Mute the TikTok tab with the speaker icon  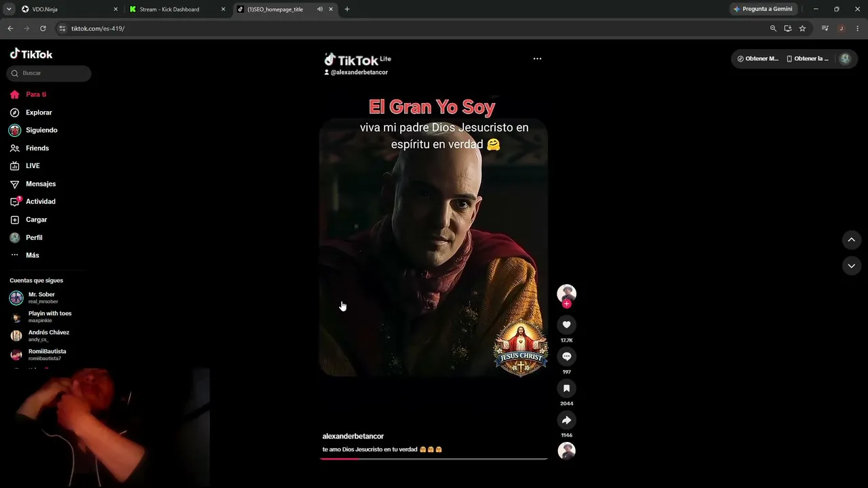(319, 9)
